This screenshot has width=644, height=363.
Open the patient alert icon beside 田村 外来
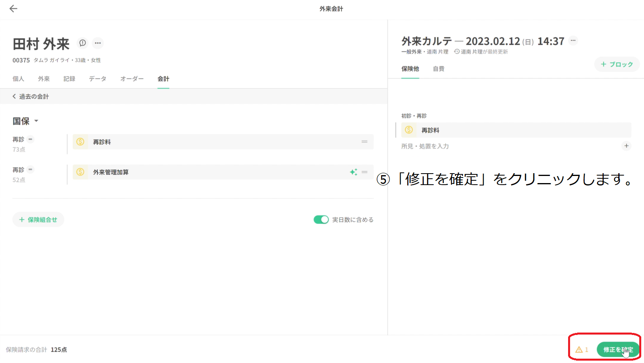(x=82, y=43)
